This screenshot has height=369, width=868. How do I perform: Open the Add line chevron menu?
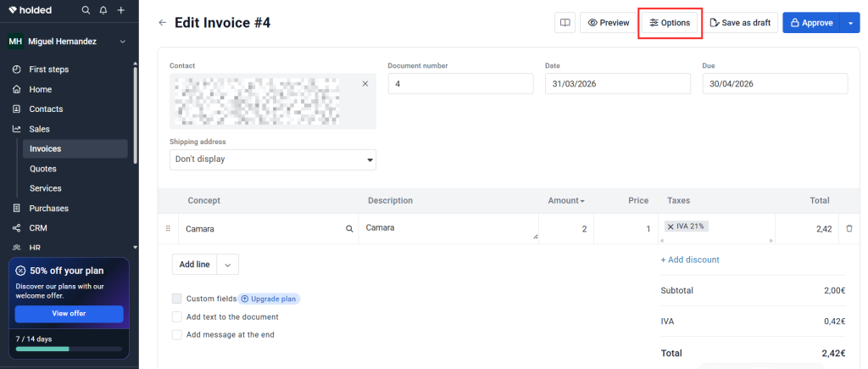click(x=227, y=265)
